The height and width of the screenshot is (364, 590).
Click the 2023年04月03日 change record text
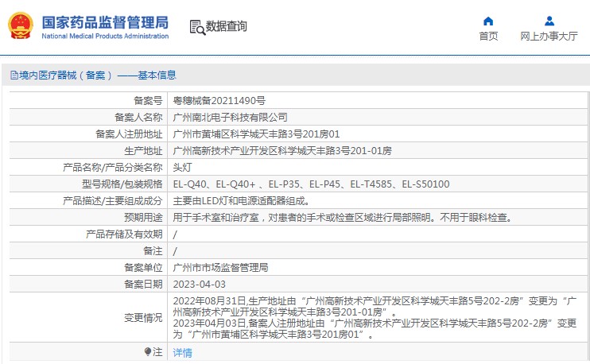click(x=375, y=329)
